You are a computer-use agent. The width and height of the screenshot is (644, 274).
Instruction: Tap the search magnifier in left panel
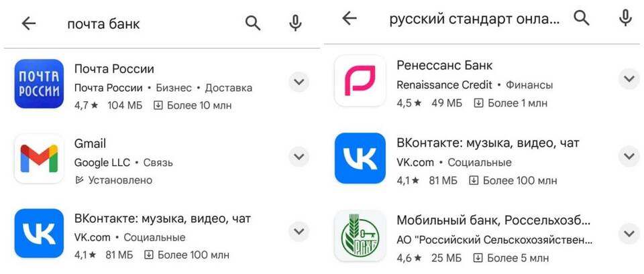click(x=253, y=24)
